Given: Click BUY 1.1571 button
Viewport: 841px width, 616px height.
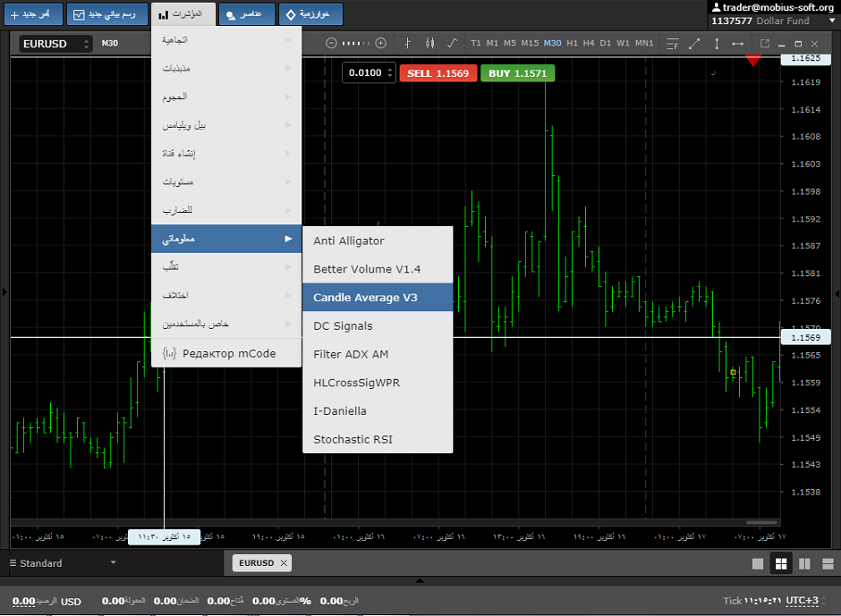Looking at the screenshot, I should [x=518, y=73].
